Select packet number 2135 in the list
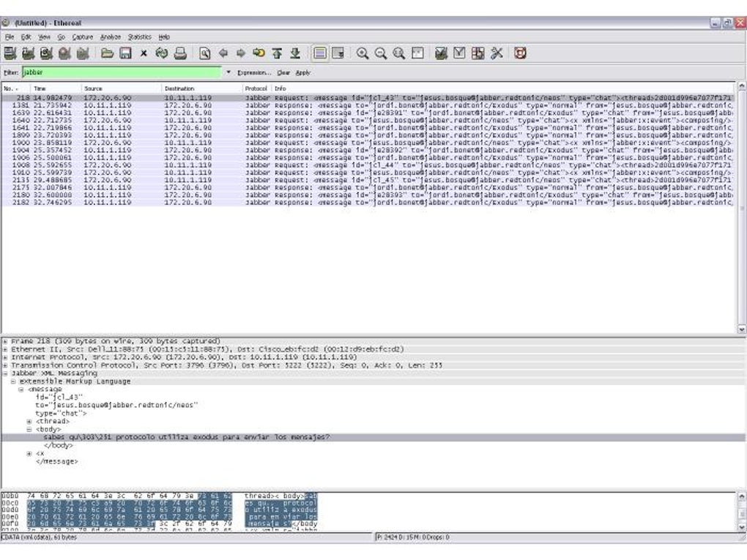 pos(368,180)
